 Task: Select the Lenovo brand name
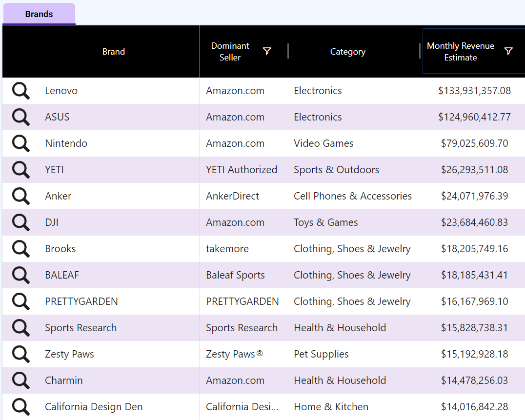[x=61, y=91]
